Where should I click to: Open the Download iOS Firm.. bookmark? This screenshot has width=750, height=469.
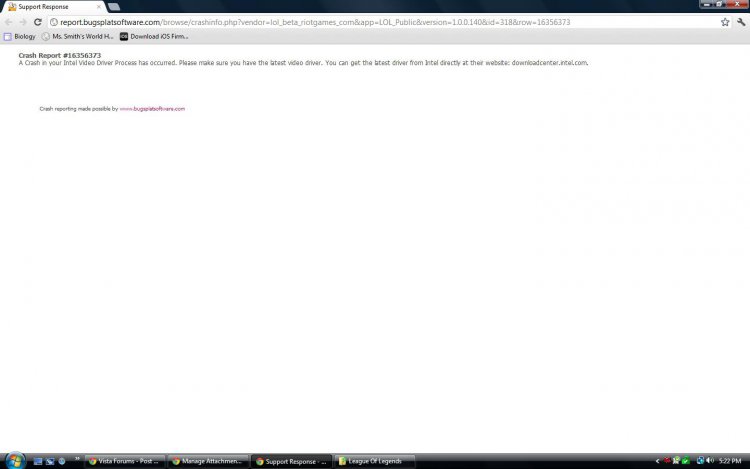(154, 36)
